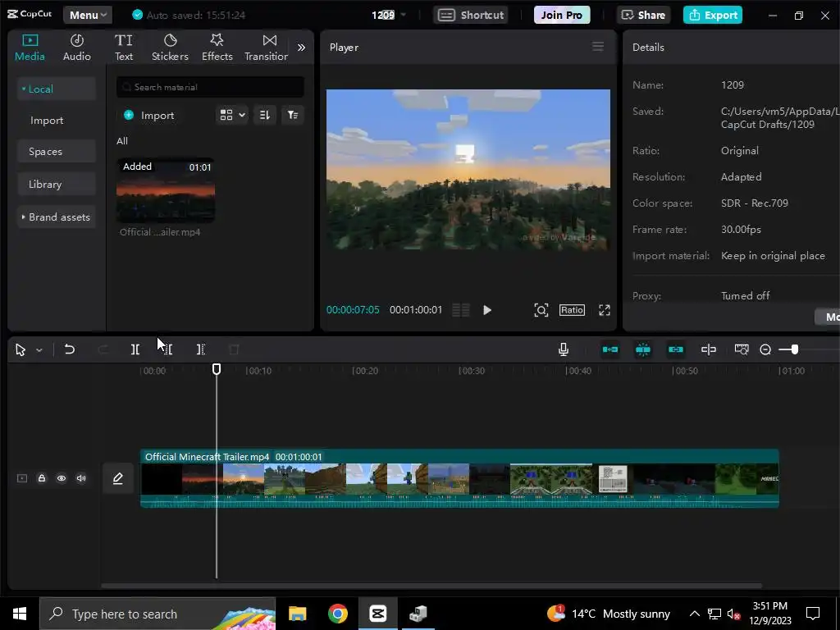Enter fullscreen preview mode
Viewport: 840px width, 630px height.
tap(605, 310)
